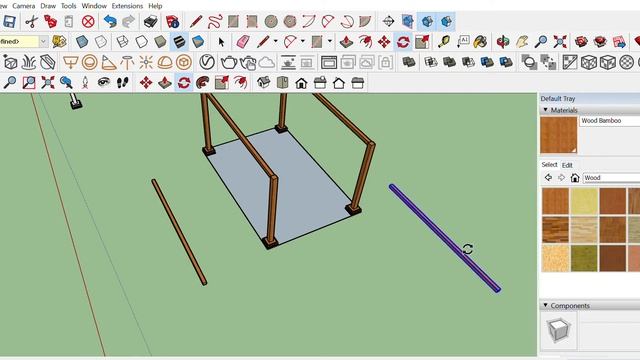Select the Zoom Window tool
Viewport: 640px width, 360px height.
29,83
